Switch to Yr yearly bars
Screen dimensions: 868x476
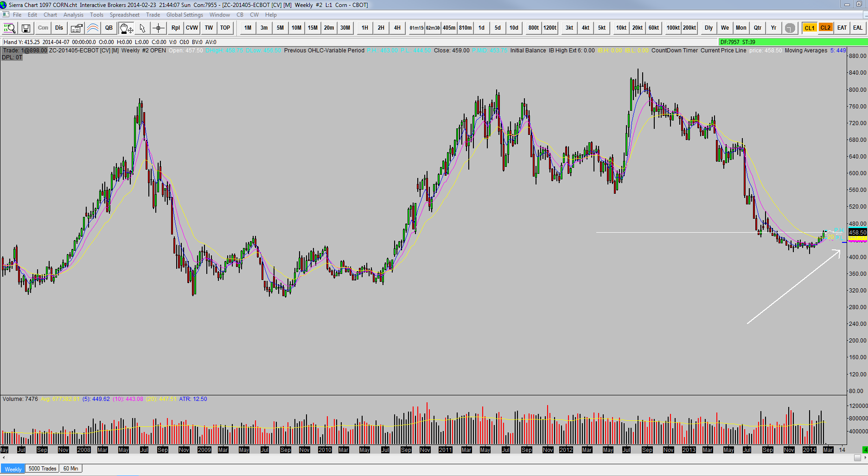(774, 28)
